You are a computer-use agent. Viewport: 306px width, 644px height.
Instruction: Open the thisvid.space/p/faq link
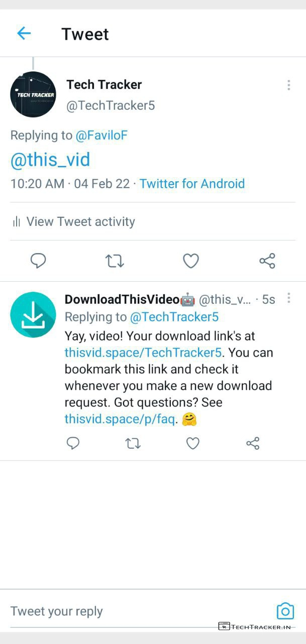pyautogui.click(x=120, y=419)
